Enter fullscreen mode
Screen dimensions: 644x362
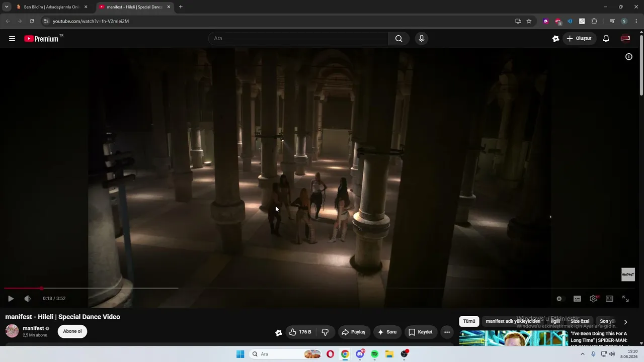pyautogui.click(x=625, y=299)
